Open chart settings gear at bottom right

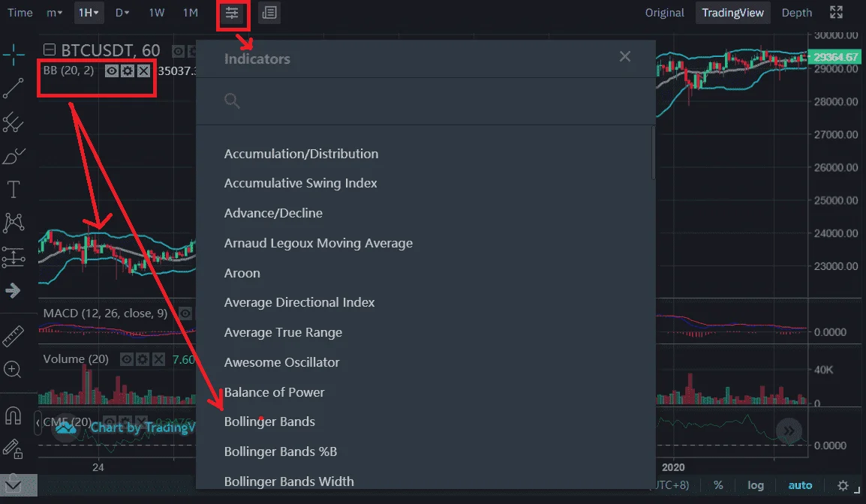tap(843, 485)
